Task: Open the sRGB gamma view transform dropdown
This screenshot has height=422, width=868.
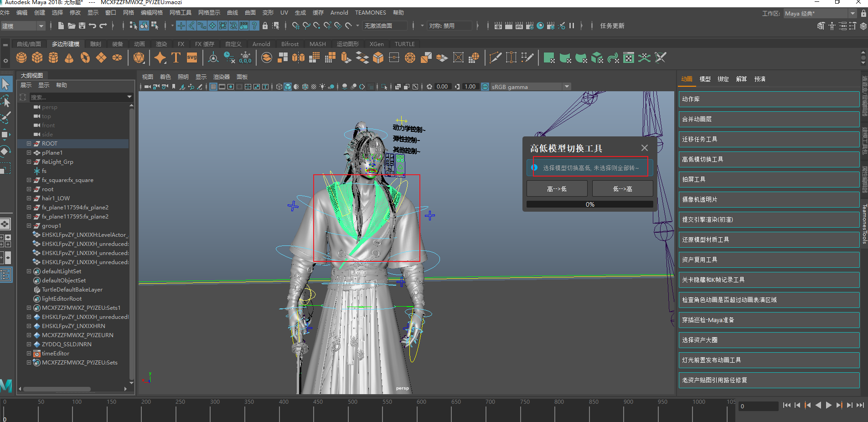Action: pos(567,87)
